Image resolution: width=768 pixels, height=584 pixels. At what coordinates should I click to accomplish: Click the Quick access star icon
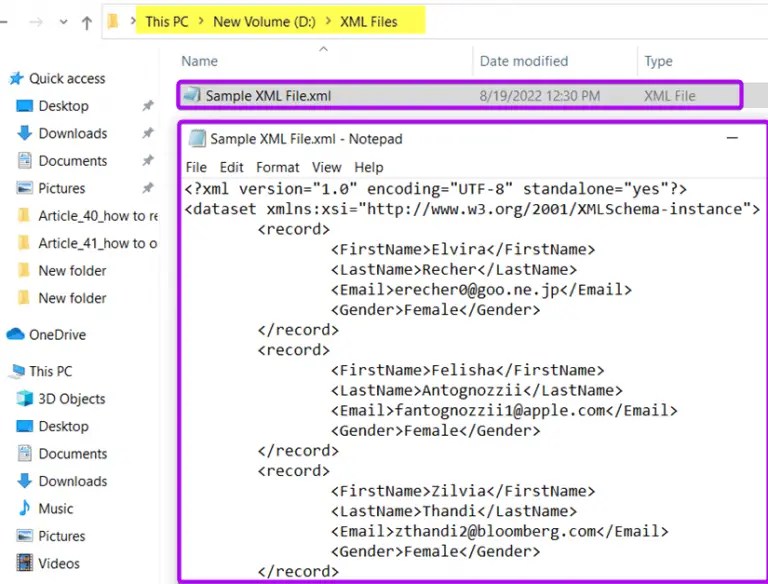pos(16,78)
